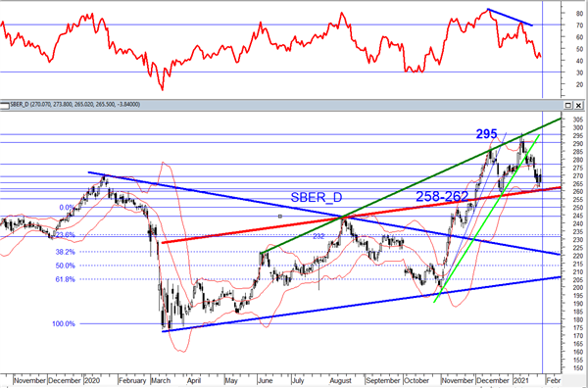Image resolution: width=588 pixels, height=388 pixels.
Task: Click the 50.0% Fibonacci level label
Action: (x=66, y=266)
